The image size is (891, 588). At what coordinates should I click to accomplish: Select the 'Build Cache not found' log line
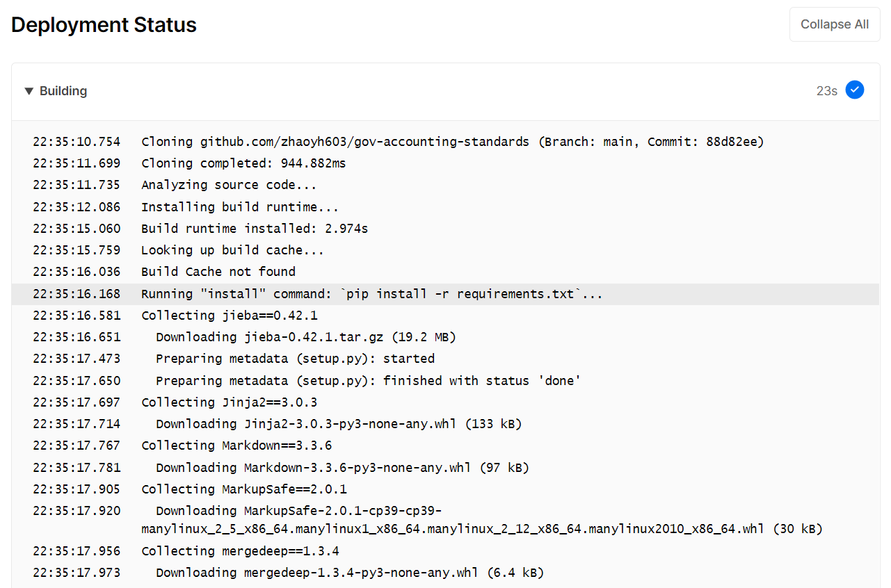click(x=218, y=272)
